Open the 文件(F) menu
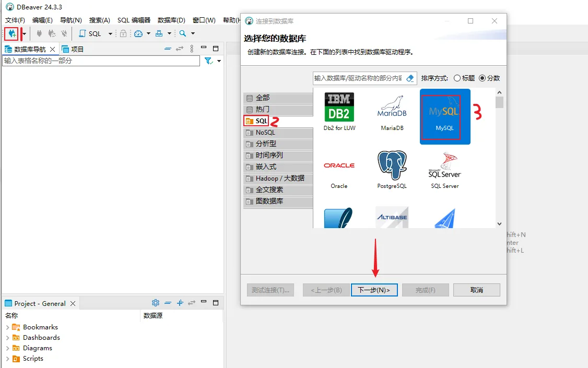Viewport: 588px width, 368px height. click(15, 20)
